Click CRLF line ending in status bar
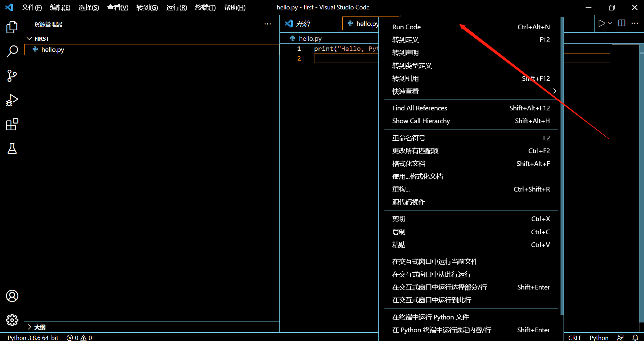 coord(575,337)
